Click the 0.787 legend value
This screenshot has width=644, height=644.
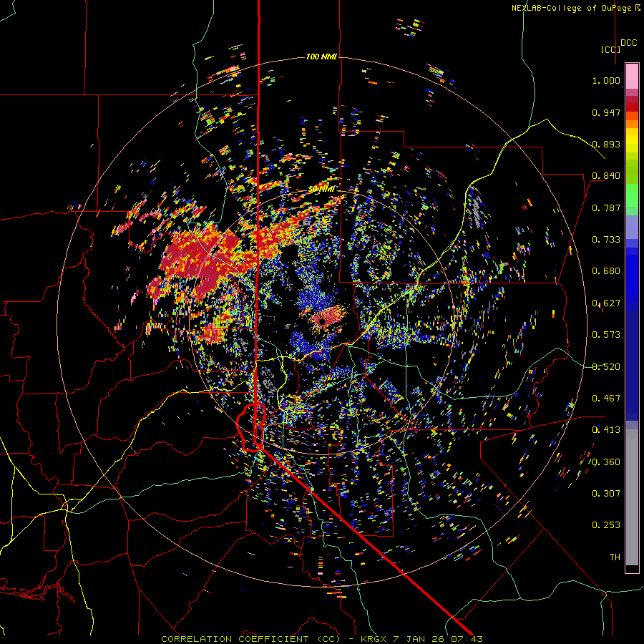pos(606,208)
